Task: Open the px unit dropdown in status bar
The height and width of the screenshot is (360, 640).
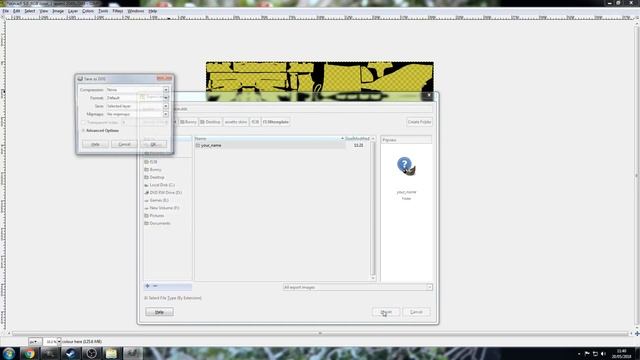Action: tap(35, 342)
